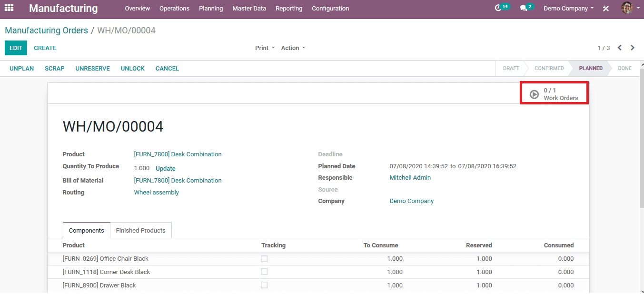
Task: Open the Bill of Material Desk Combination link
Action: coord(178,181)
